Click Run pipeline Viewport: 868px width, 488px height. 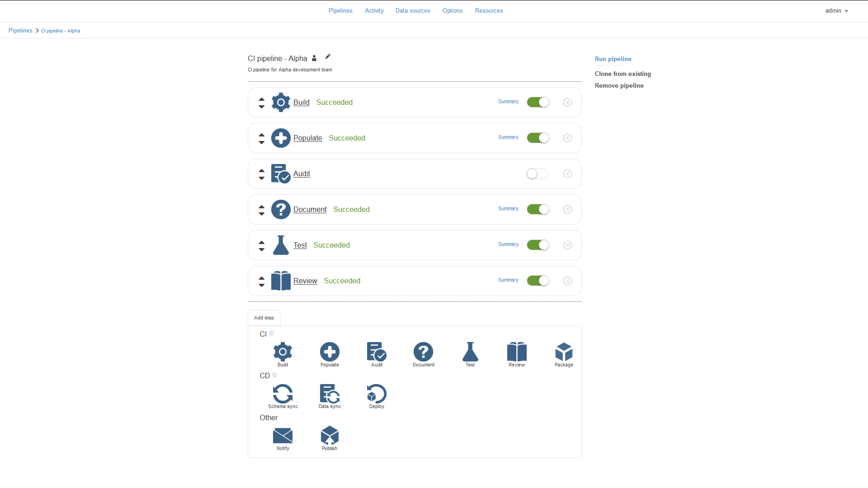tap(613, 59)
